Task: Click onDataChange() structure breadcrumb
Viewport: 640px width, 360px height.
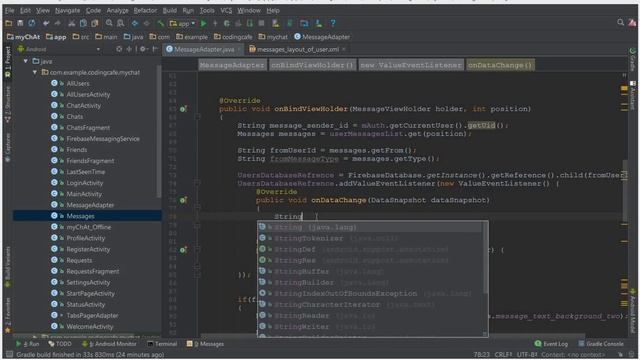Action: (500, 65)
